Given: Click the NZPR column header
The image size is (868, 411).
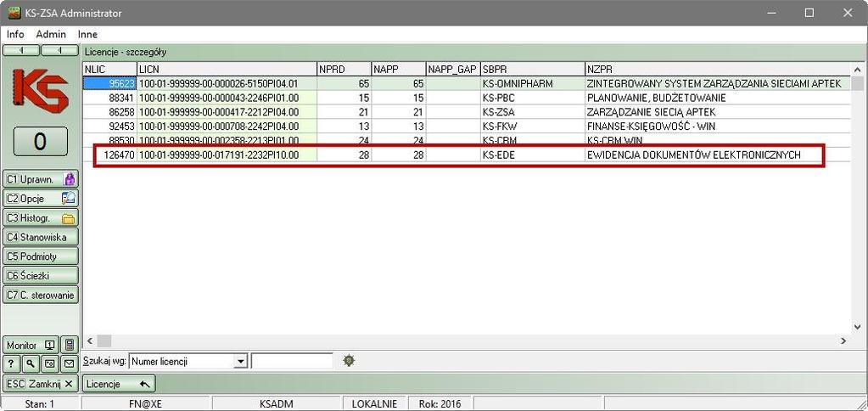Looking at the screenshot, I should click(x=718, y=70).
